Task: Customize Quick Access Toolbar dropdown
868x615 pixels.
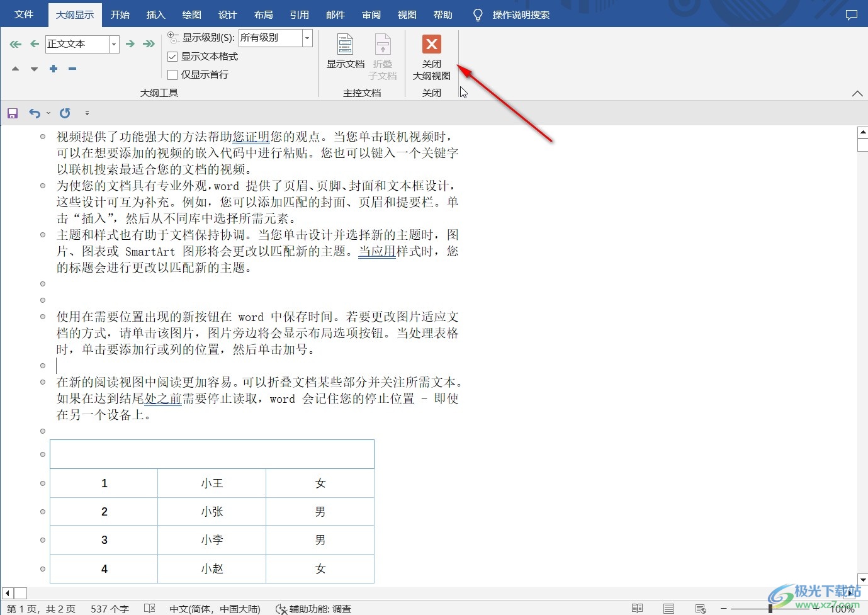Action: [x=87, y=113]
